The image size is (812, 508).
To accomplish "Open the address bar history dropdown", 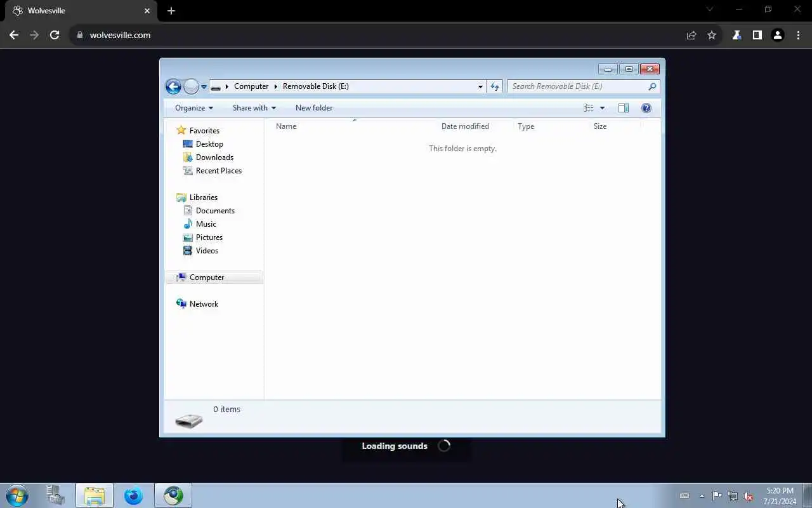I will [480, 86].
